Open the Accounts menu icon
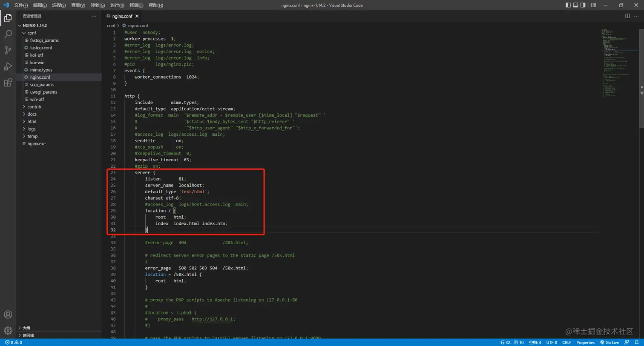 point(8,315)
